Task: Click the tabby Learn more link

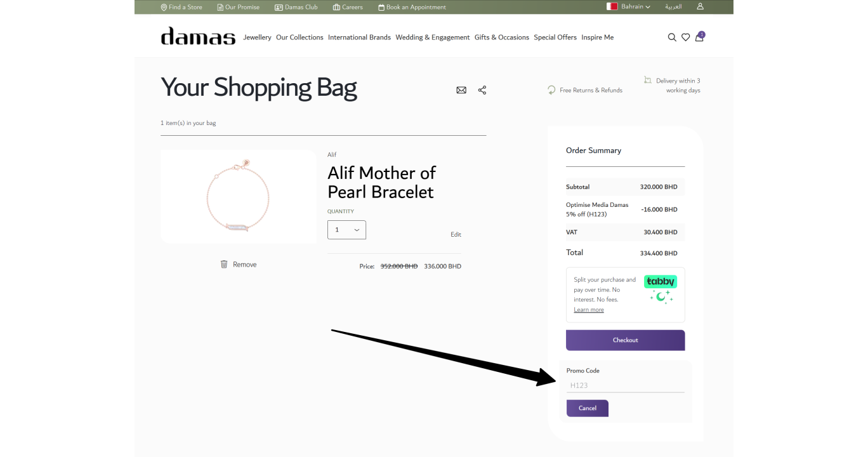Action: [x=589, y=310]
